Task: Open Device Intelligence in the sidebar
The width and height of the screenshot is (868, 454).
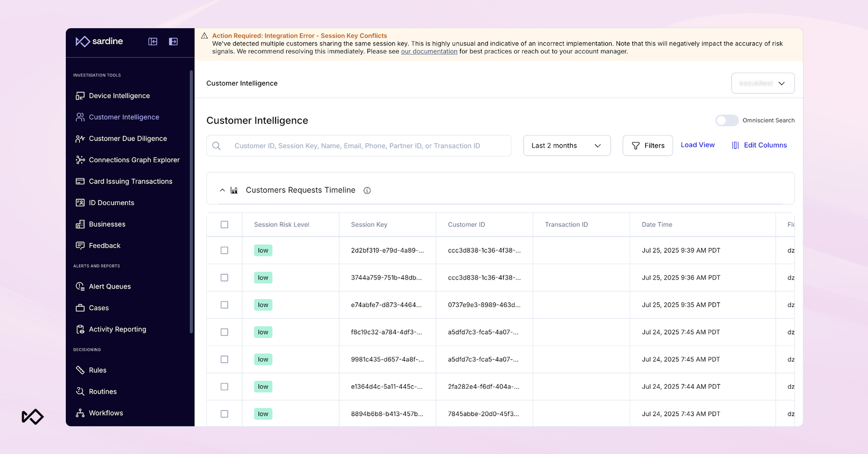Action: pyautogui.click(x=119, y=96)
